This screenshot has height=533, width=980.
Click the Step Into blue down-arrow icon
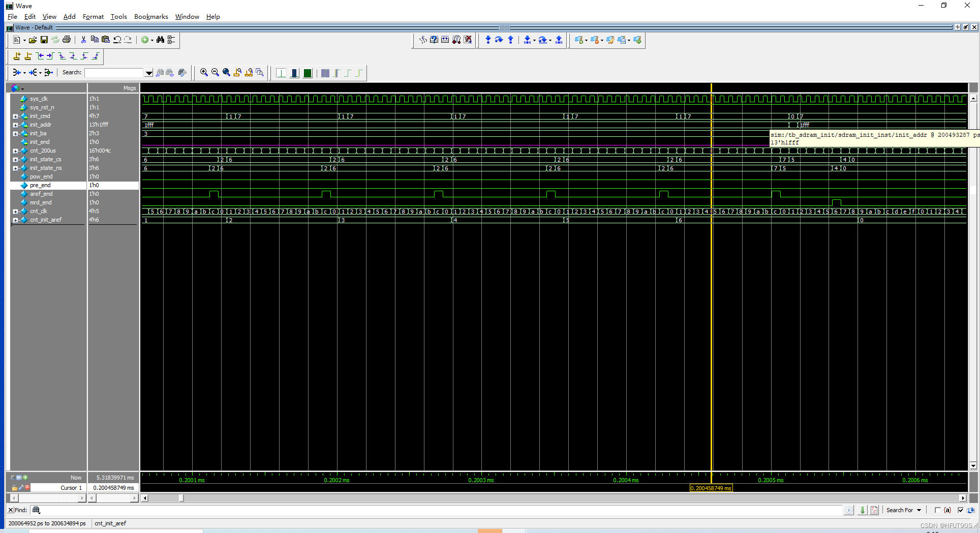coord(488,40)
